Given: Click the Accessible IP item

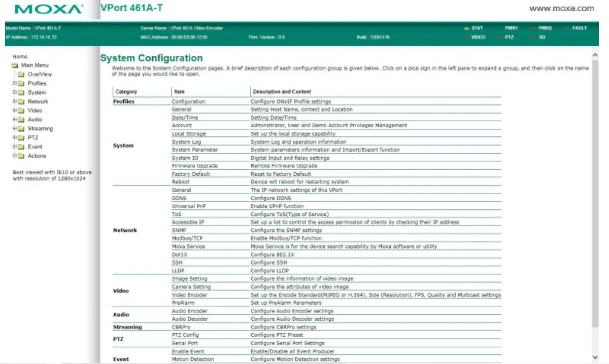Looking at the screenshot, I should [x=188, y=223].
